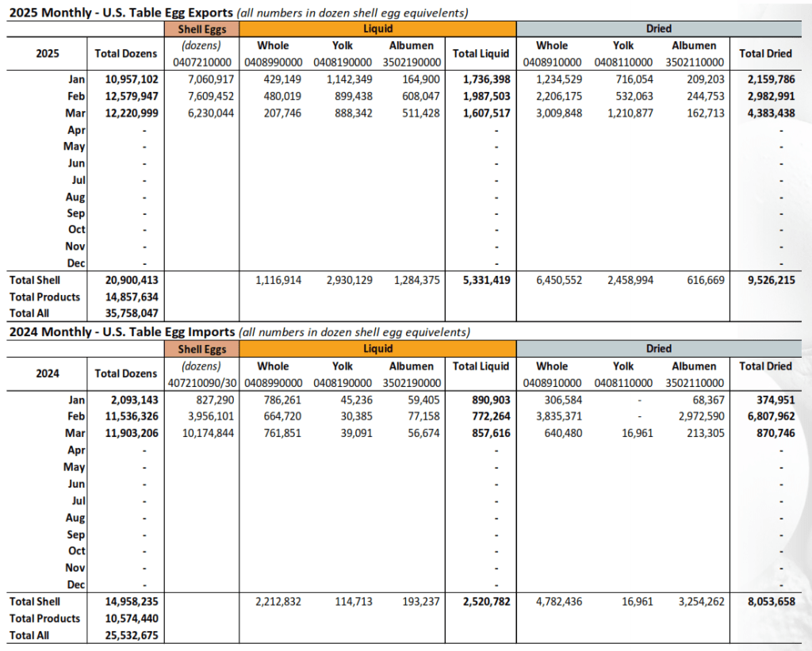Select imports Feb dried whole 3,835,371
The image size is (812, 651).
[559, 416]
